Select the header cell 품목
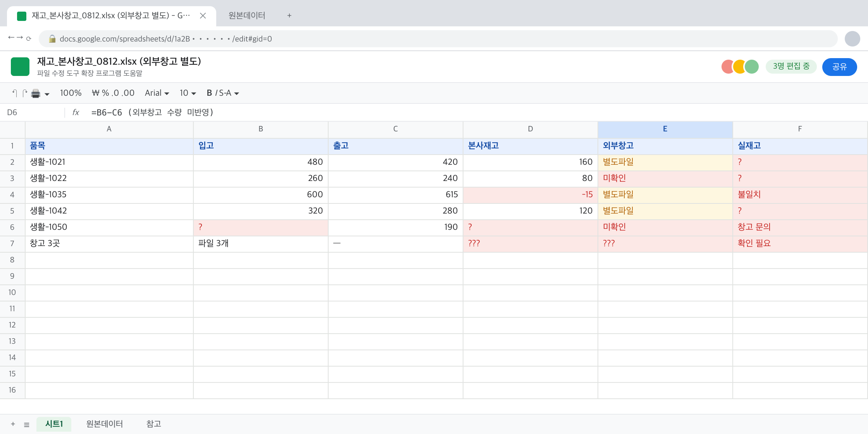Image resolution: width=868 pixels, height=434 pixels. (x=109, y=146)
